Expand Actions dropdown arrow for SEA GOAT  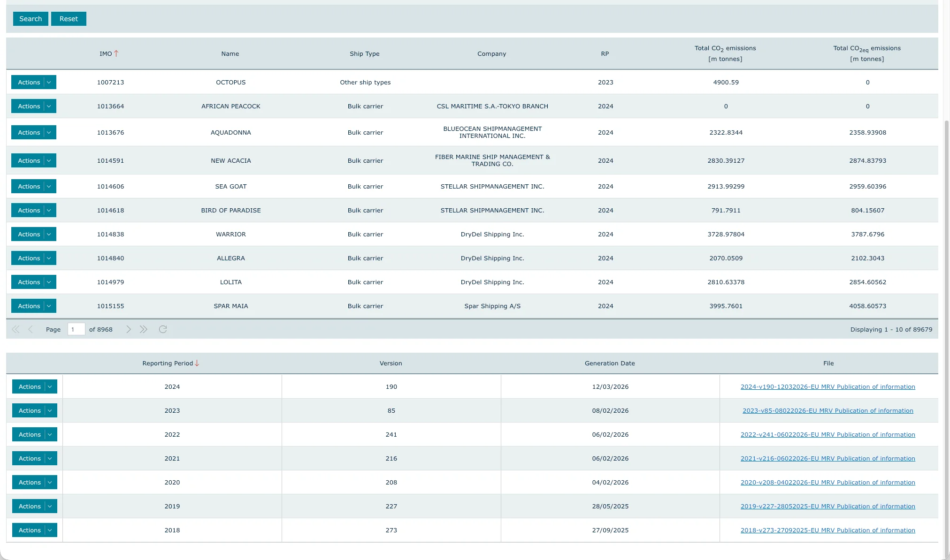(49, 186)
